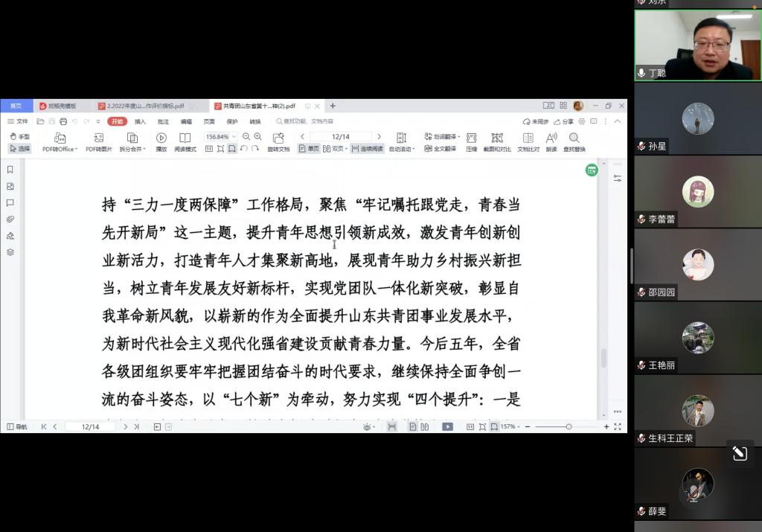Select the Hand tool (手型)
Screen dimensions: 762x532
(x=19, y=137)
